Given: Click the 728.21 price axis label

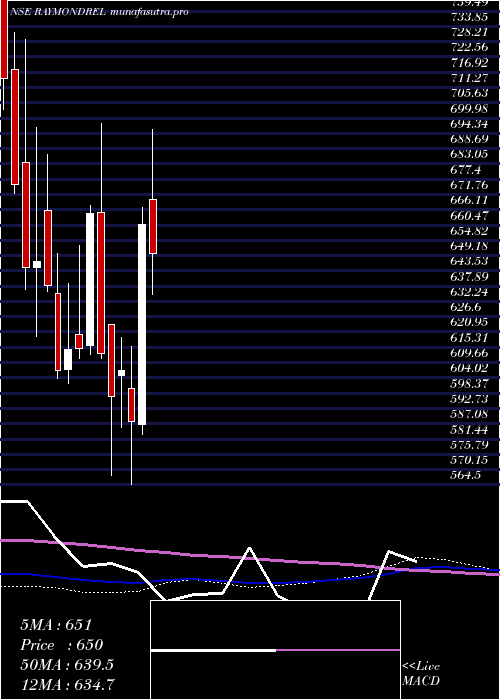Looking at the screenshot, I should coord(470,33).
